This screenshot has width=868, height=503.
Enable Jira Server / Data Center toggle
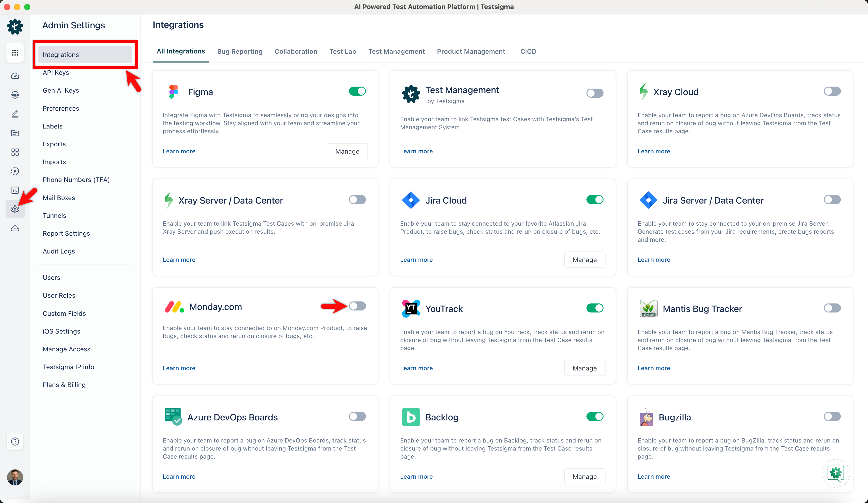point(832,200)
